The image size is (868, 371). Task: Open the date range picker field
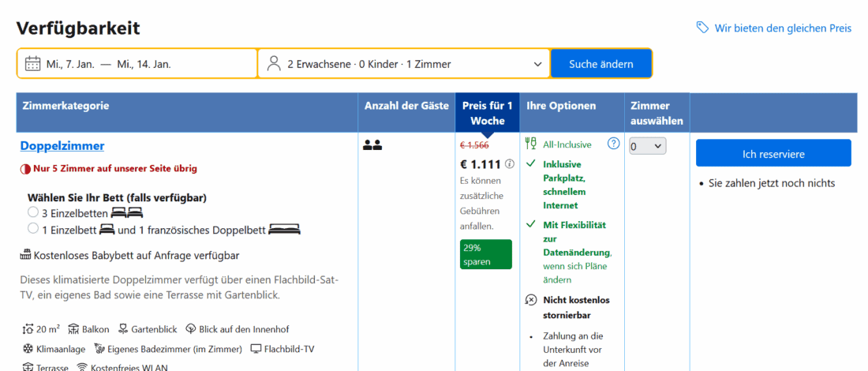click(138, 64)
